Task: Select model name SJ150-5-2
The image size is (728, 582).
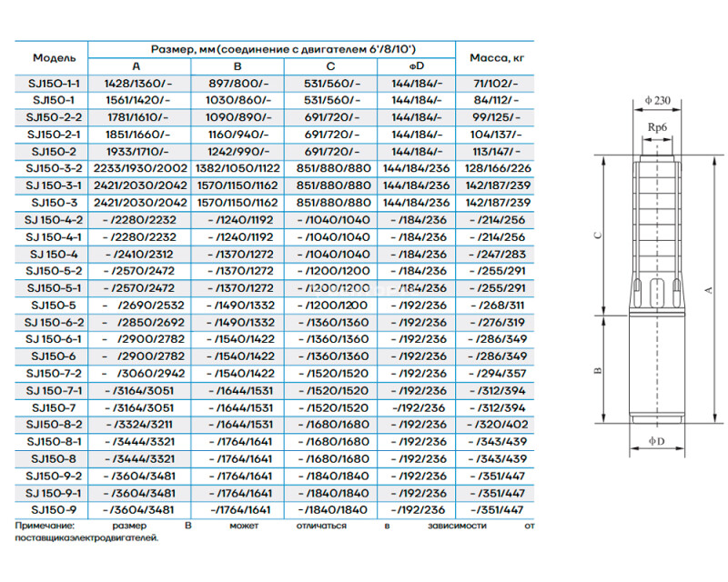Action: [x=54, y=271]
